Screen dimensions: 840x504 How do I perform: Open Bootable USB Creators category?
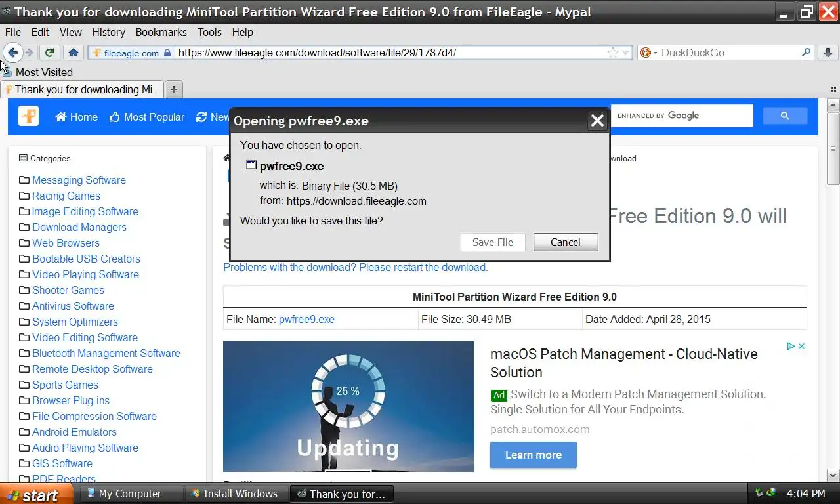pos(86,259)
